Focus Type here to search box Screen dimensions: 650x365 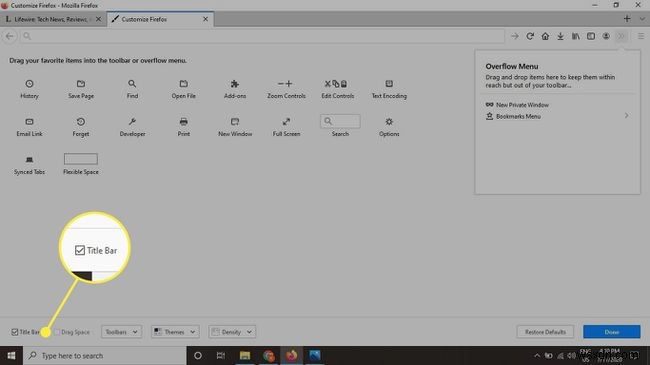click(x=104, y=355)
